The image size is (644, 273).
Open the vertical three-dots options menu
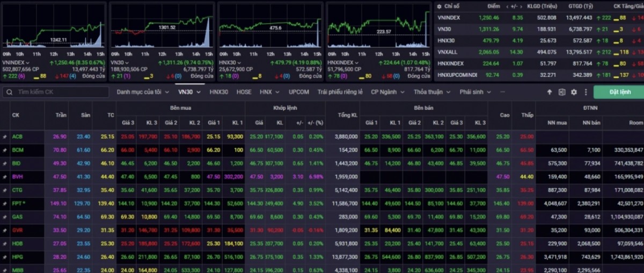[586, 92]
